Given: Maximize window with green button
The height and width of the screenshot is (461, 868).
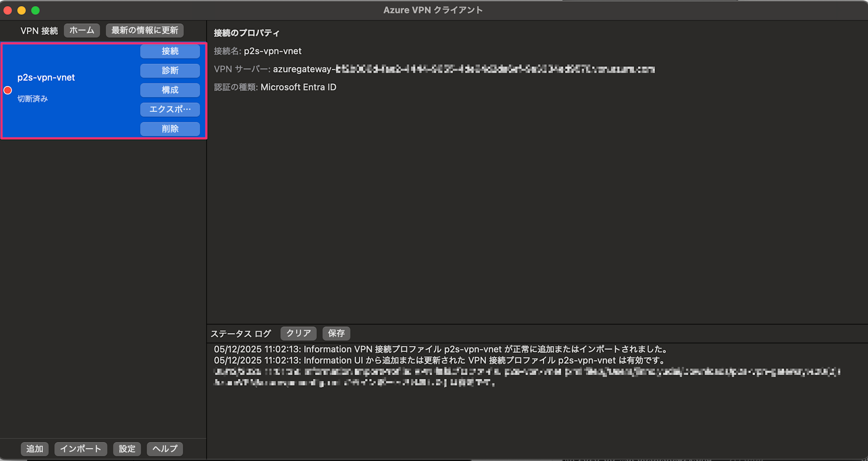Looking at the screenshot, I should (x=36, y=10).
